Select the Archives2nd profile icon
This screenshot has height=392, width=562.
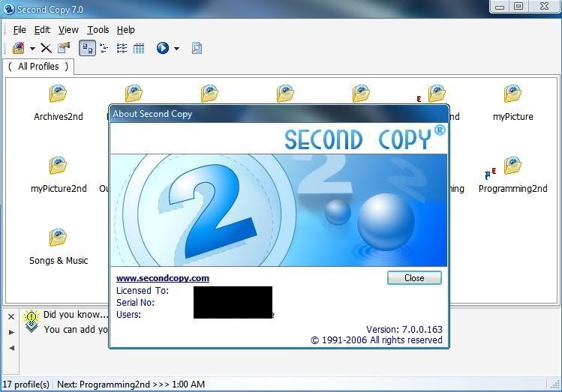click(x=58, y=94)
